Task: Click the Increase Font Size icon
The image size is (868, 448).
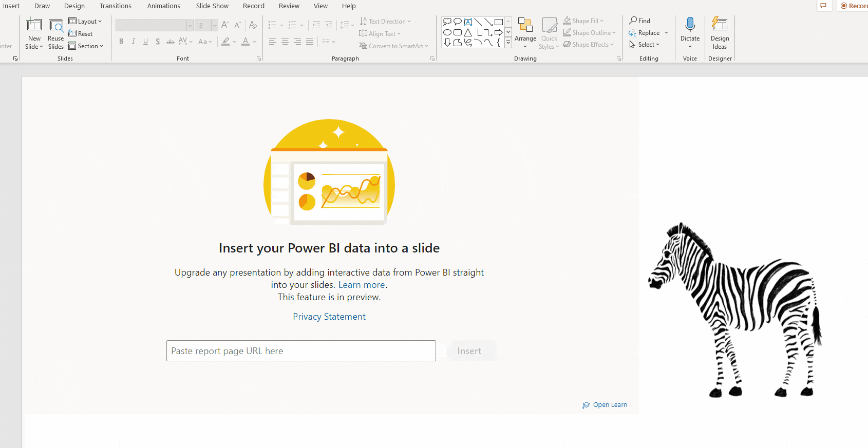Action: pos(225,25)
